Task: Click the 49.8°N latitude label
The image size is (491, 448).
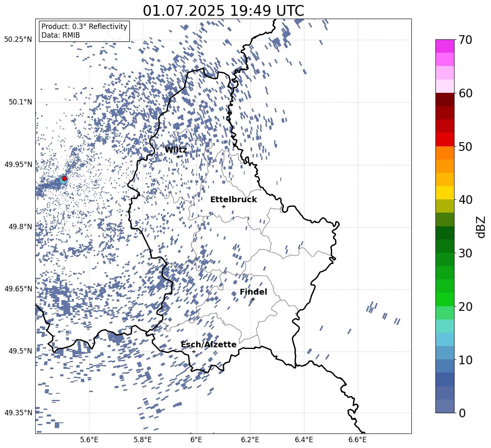Action: [x=20, y=227]
